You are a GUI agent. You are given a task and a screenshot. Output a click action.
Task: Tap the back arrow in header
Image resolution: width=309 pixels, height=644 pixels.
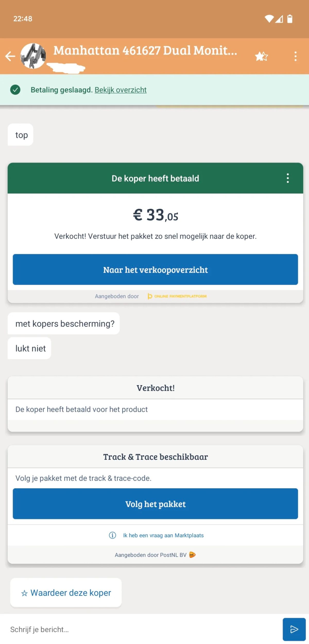10,56
